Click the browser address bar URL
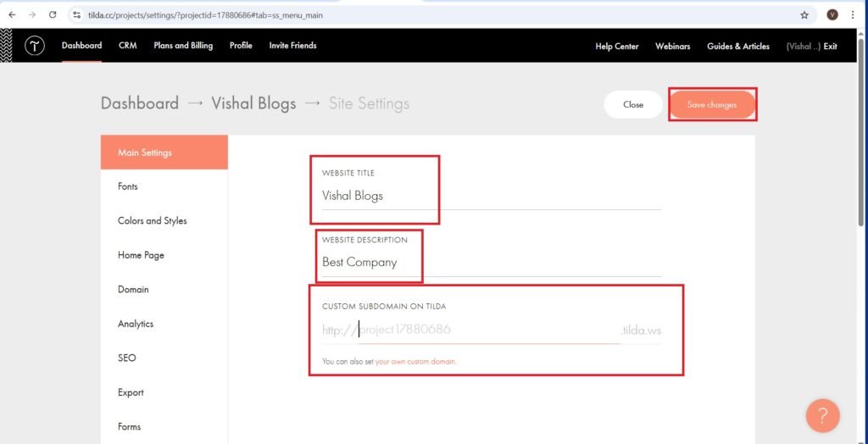 coord(205,15)
